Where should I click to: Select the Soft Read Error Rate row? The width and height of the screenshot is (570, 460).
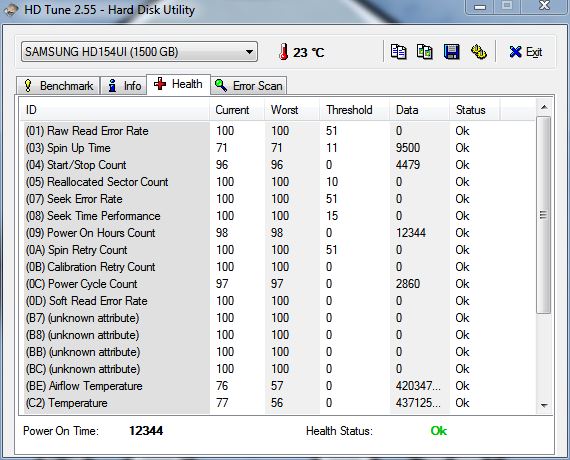(x=278, y=301)
